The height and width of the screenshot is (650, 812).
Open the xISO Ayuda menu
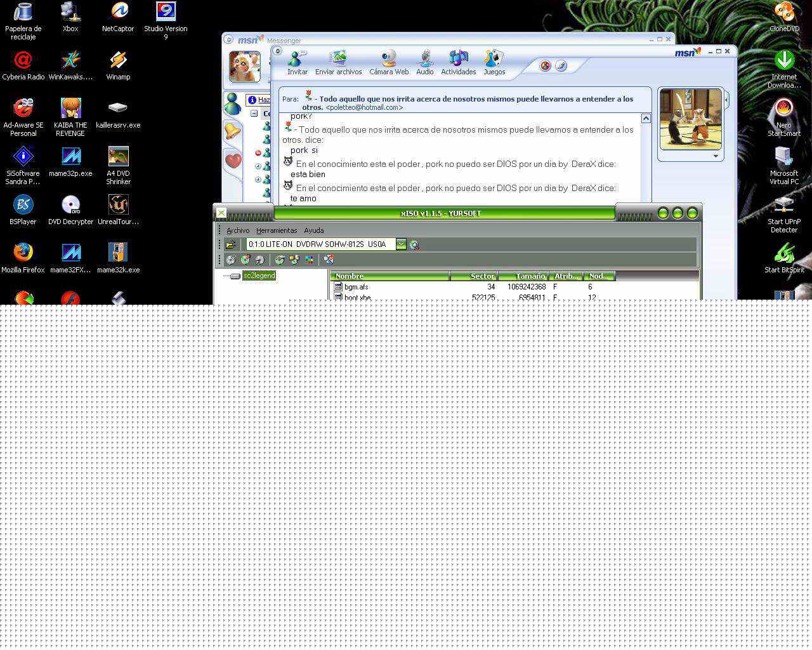point(313,230)
